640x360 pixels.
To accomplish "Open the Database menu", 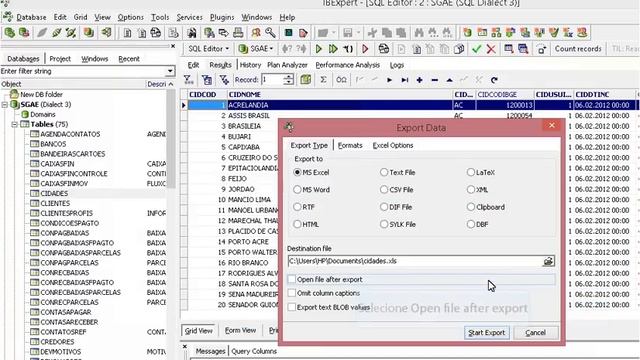I will point(31,18).
